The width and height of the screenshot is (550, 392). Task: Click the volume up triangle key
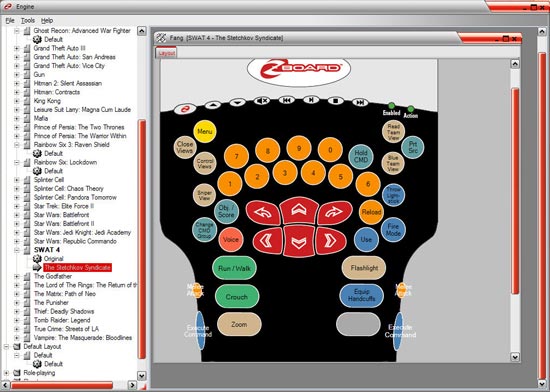coord(213,104)
